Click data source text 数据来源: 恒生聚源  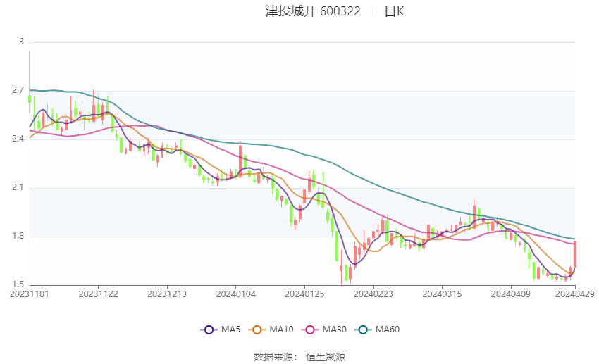[x=299, y=357]
